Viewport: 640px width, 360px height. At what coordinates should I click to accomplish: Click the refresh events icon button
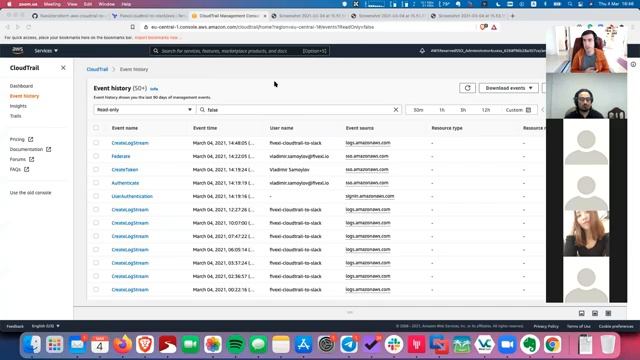(467, 88)
